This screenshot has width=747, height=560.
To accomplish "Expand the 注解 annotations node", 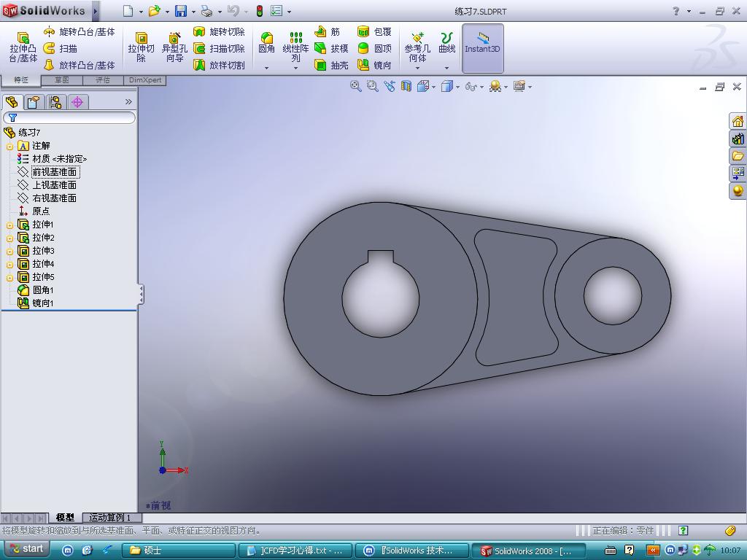I will point(9,146).
